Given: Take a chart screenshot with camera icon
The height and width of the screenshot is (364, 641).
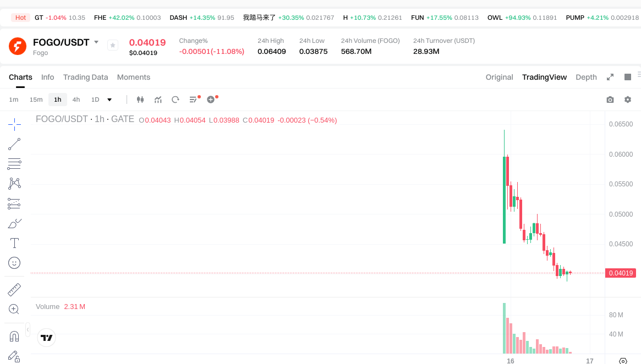Looking at the screenshot, I should (610, 100).
